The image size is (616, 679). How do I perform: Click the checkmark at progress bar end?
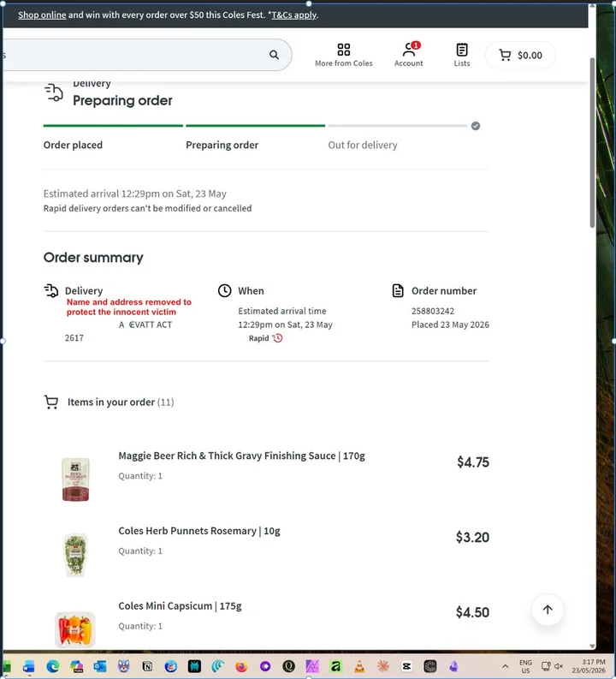[476, 126]
